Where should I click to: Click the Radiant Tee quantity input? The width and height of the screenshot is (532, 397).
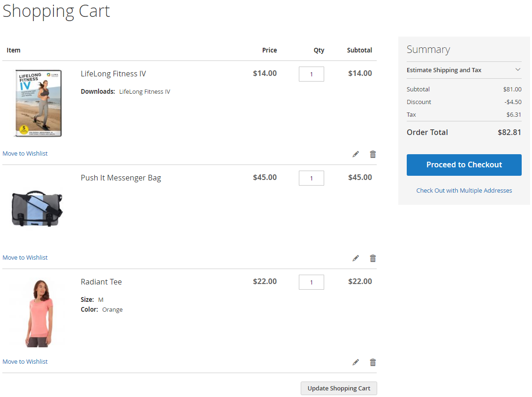coord(311,282)
